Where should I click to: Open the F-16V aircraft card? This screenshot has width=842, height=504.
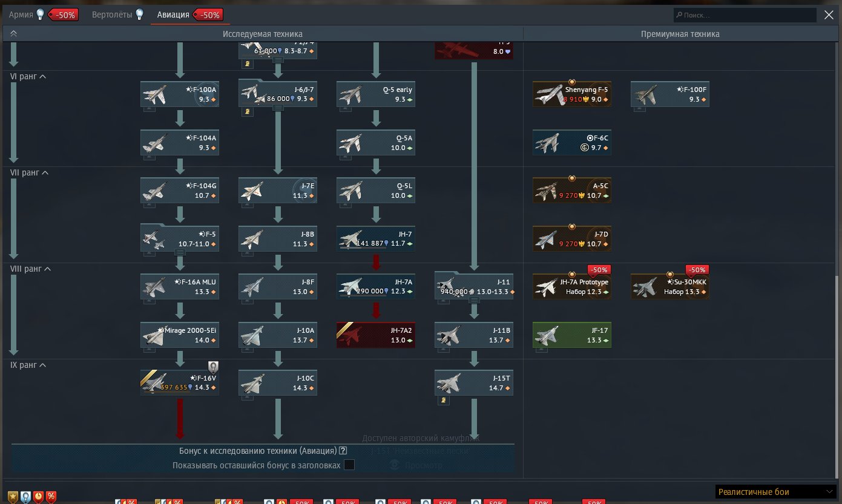click(180, 382)
